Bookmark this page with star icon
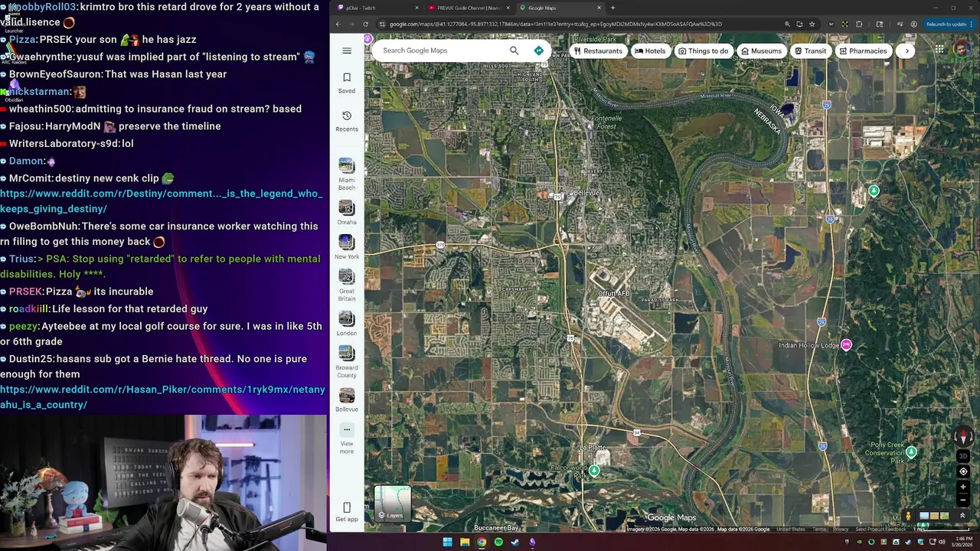980x551 pixels. point(812,24)
